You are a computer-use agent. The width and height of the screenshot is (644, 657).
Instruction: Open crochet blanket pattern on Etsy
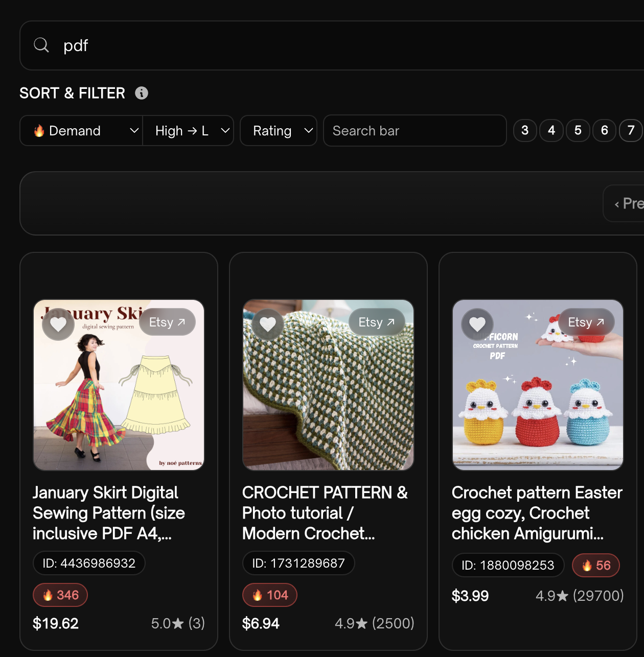[377, 322]
